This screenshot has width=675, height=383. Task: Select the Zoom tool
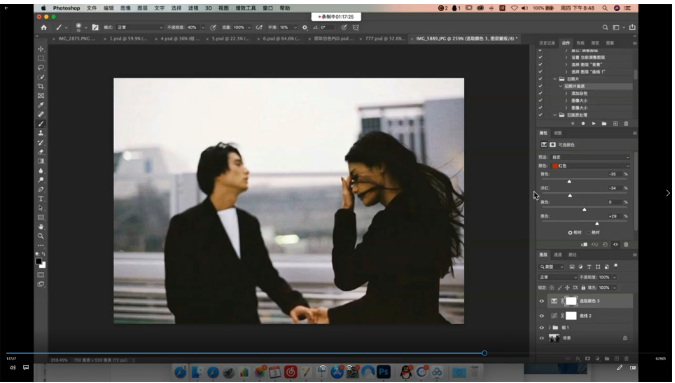coord(41,236)
